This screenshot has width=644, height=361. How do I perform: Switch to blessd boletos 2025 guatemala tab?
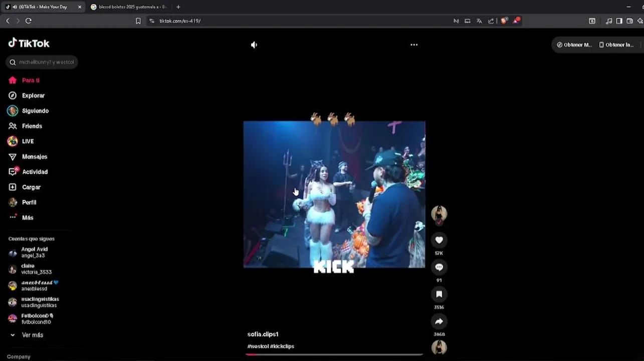click(129, 7)
